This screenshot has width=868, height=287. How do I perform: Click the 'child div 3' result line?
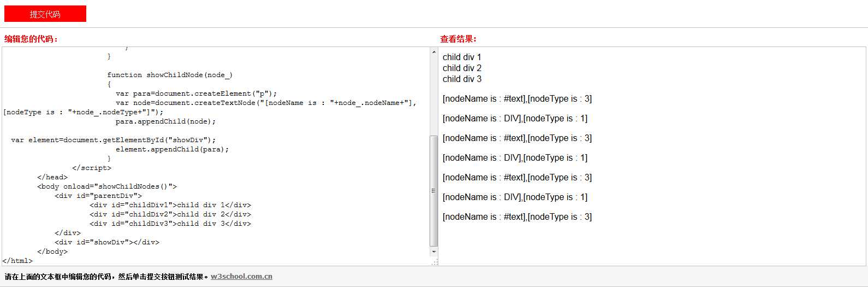462,79
